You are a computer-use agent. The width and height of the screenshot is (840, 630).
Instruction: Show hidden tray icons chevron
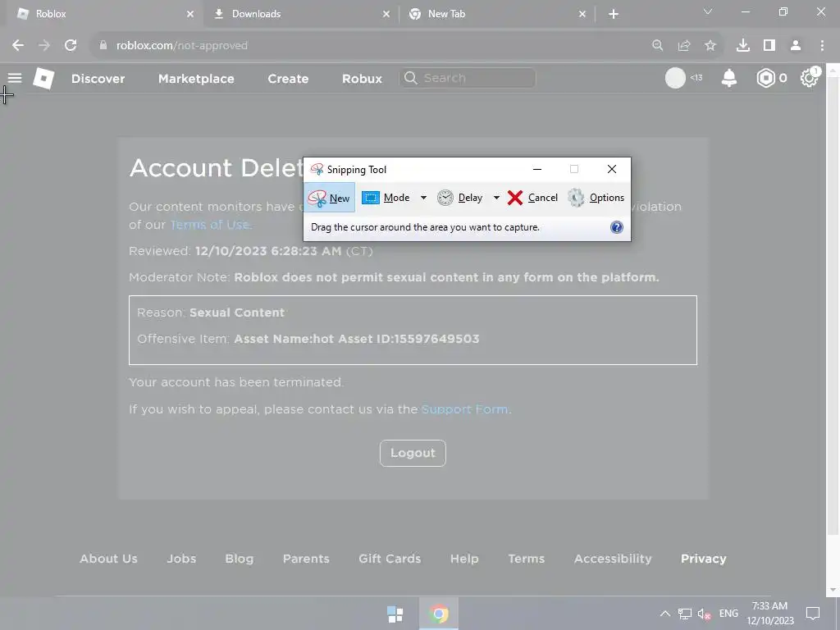coord(664,614)
